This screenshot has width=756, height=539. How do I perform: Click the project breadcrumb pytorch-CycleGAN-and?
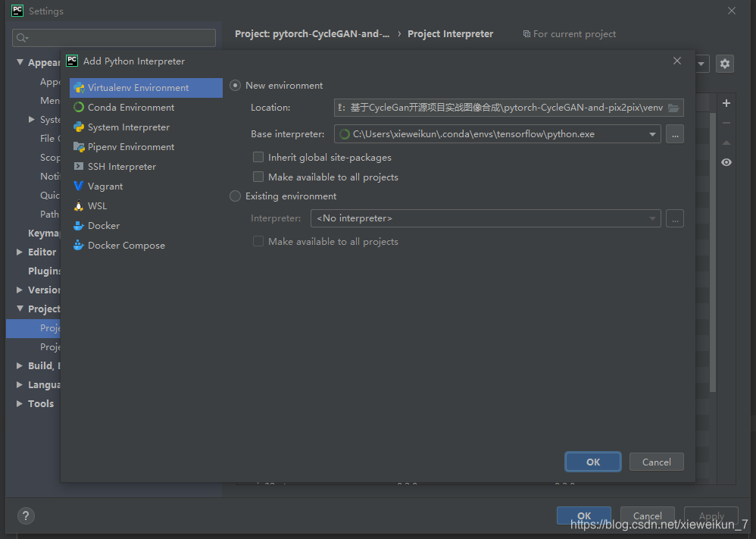pos(312,34)
